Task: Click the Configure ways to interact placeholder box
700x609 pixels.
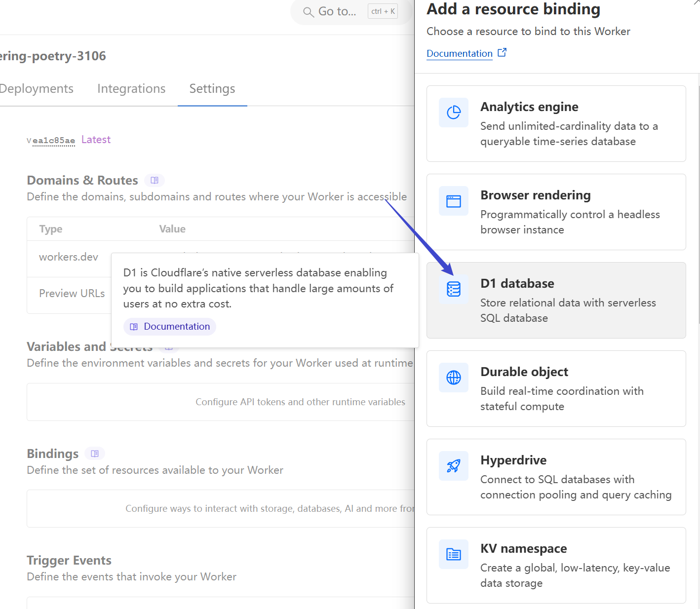Action: (221, 508)
